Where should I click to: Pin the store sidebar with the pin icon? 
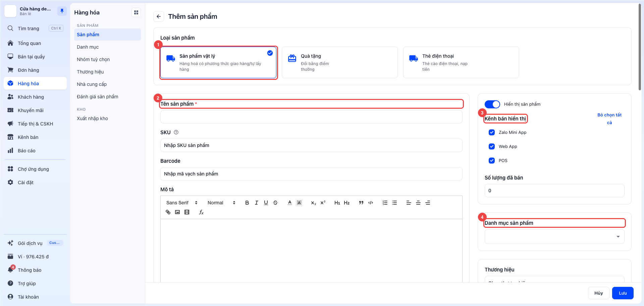coord(62,11)
